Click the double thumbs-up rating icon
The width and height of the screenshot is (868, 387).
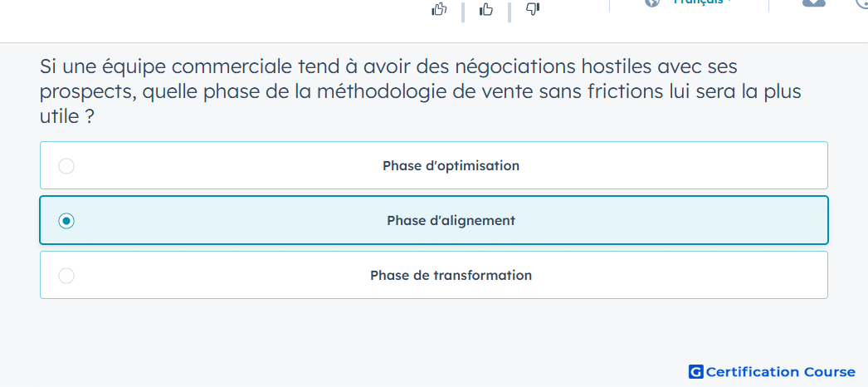(x=439, y=9)
